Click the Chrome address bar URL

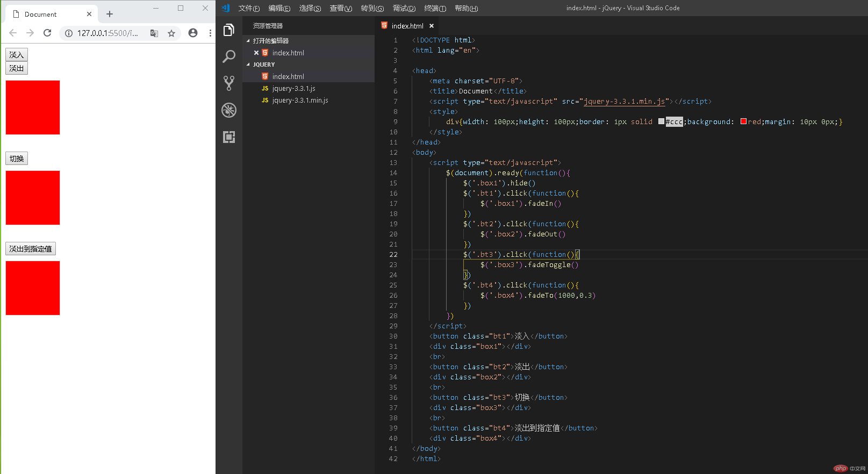point(107,33)
